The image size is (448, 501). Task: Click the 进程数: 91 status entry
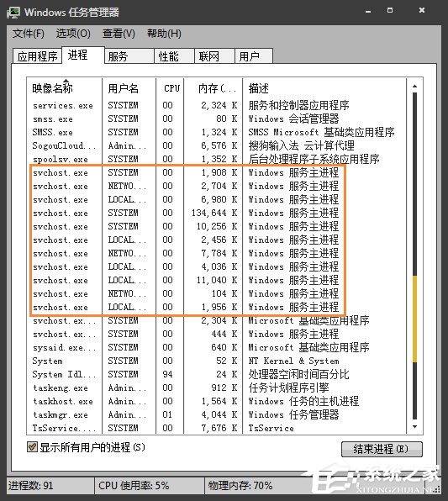30,486
